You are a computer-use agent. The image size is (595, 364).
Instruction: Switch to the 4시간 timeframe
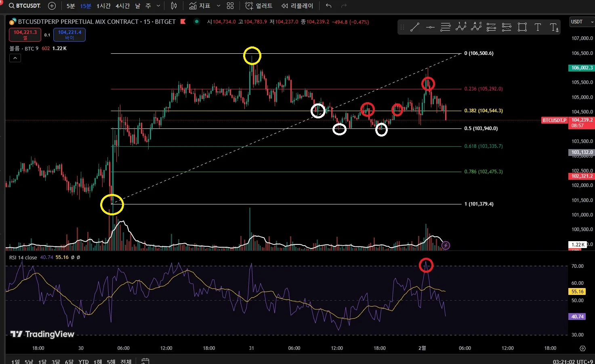(123, 6)
